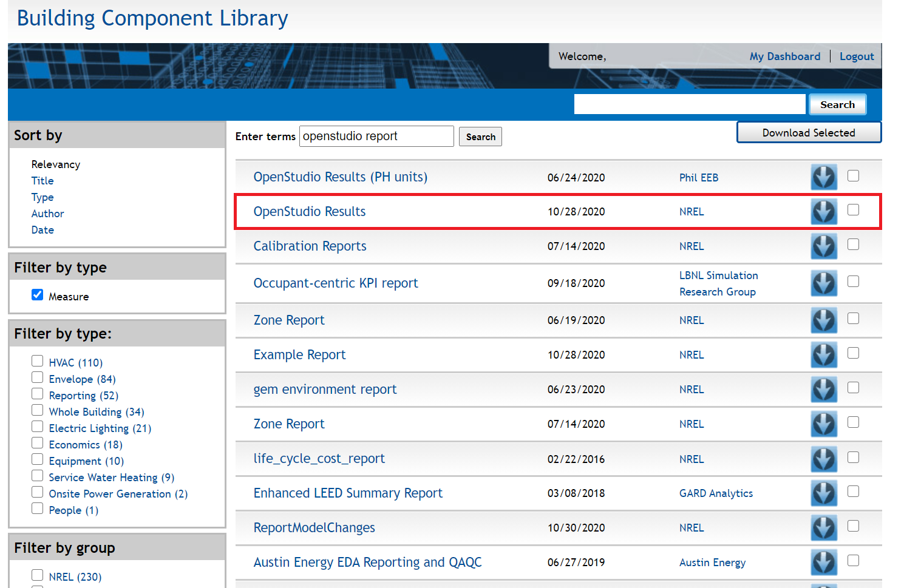Click the Enter terms search field
This screenshot has height=588, width=904.
376,137
